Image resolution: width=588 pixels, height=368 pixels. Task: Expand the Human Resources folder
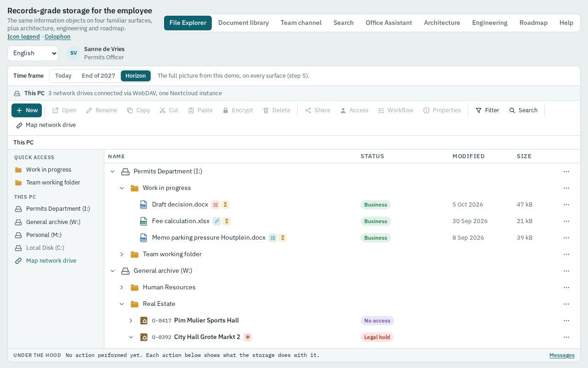click(122, 287)
